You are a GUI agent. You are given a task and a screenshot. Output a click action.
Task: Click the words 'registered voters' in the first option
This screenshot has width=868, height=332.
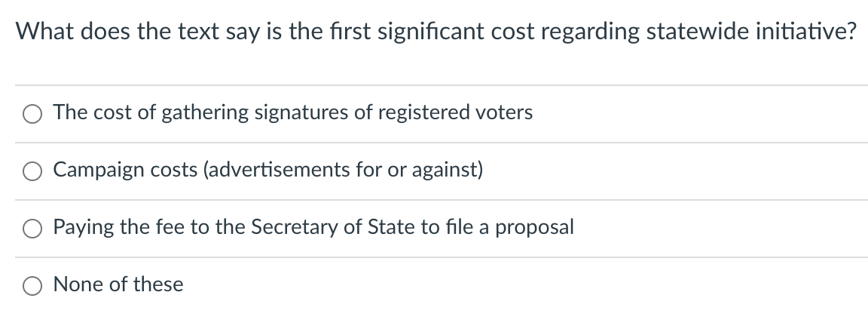click(x=455, y=112)
